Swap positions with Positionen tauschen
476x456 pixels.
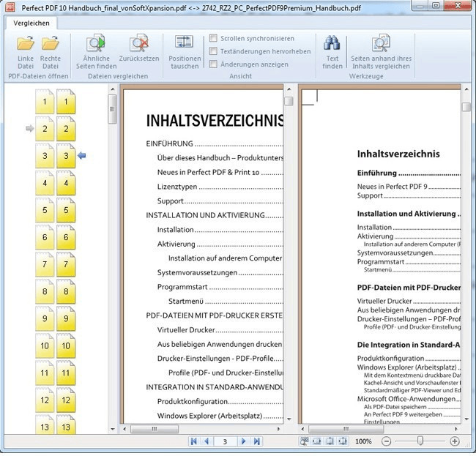184,51
